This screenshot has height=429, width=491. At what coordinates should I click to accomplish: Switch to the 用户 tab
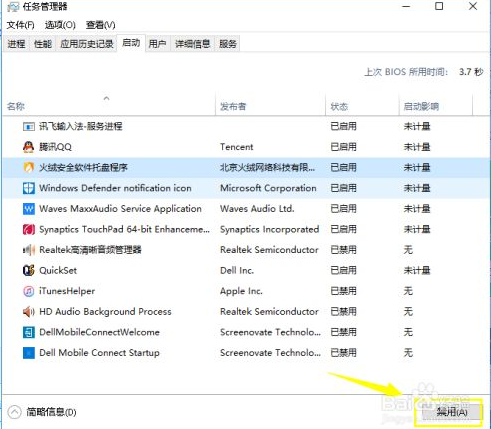(157, 44)
